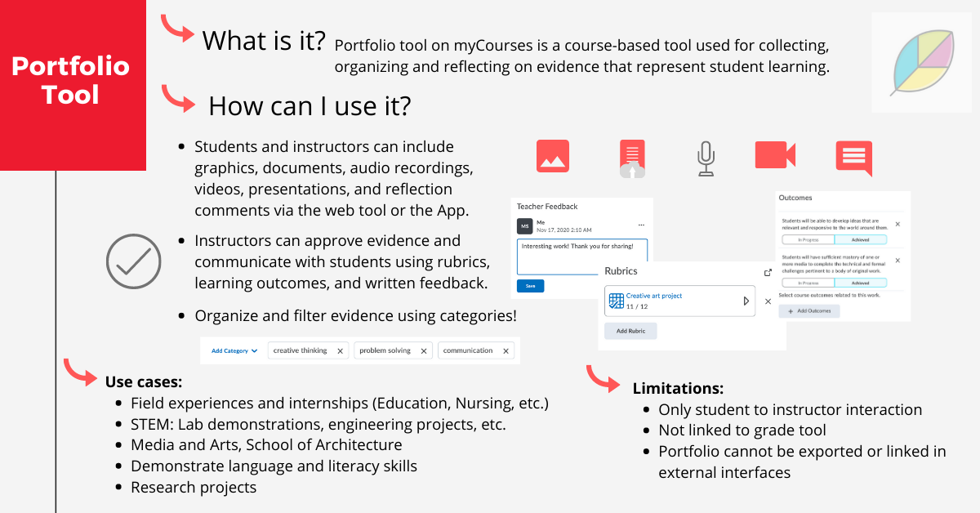980x513 pixels.
Task: Select the microphone audio recording icon
Action: tap(705, 156)
